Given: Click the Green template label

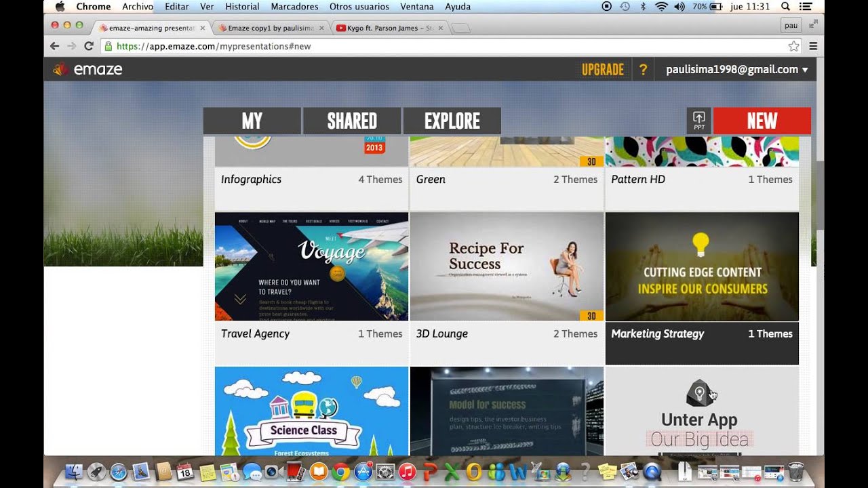Looking at the screenshot, I should pos(431,180).
